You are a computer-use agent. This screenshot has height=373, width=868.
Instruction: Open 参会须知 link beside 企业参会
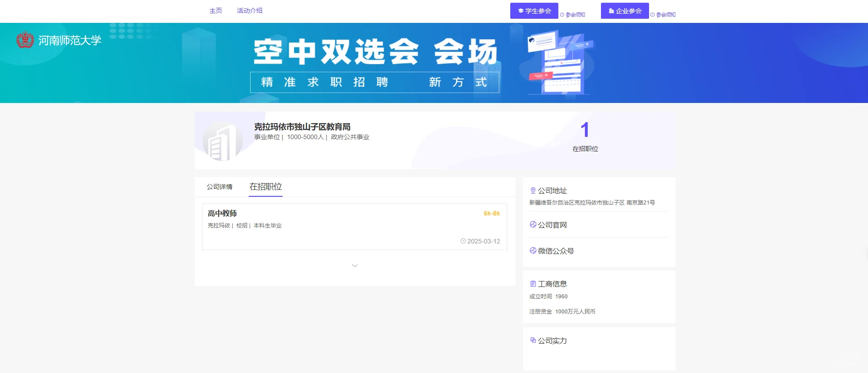click(x=666, y=15)
